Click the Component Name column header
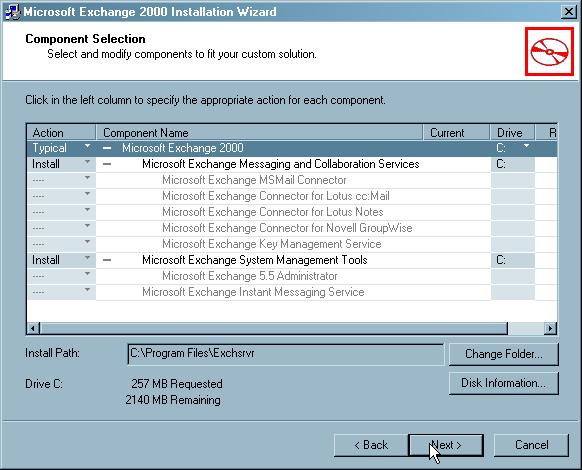The image size is (582, 470). point(259,133)
